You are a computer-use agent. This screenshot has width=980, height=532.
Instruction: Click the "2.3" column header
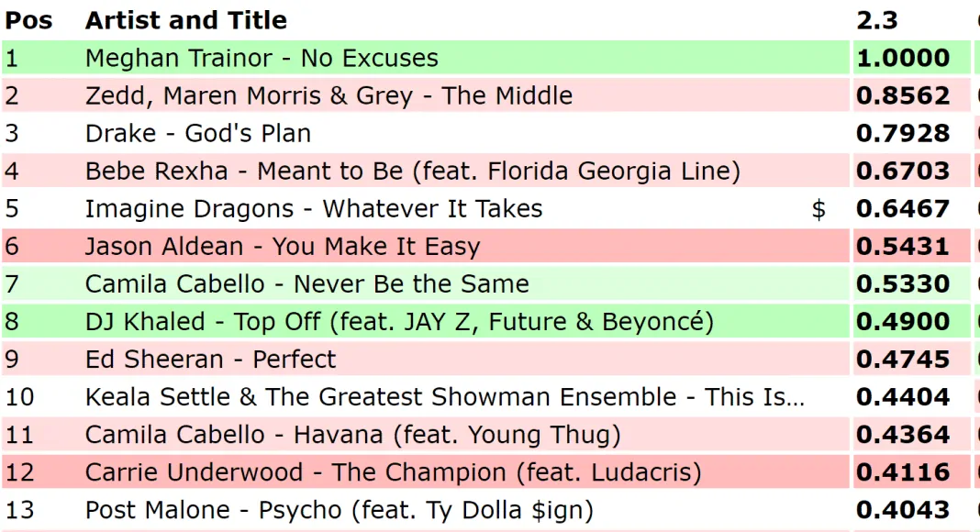tap(876, 20)
